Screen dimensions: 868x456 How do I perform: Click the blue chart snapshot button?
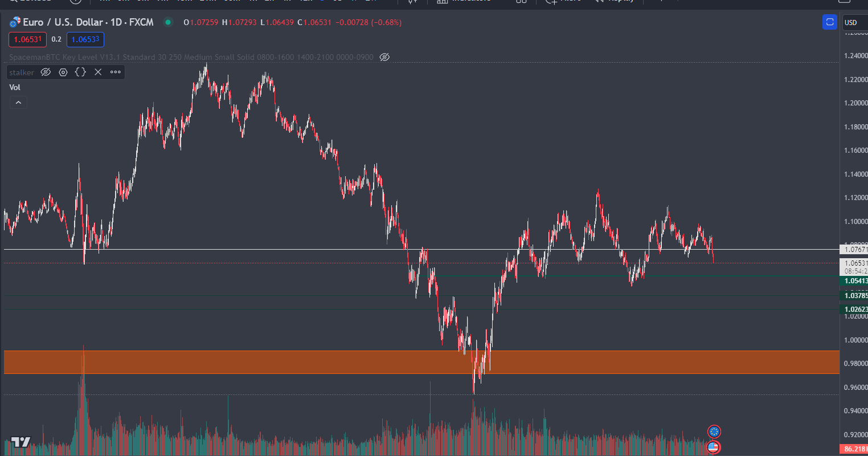[830, 22]
